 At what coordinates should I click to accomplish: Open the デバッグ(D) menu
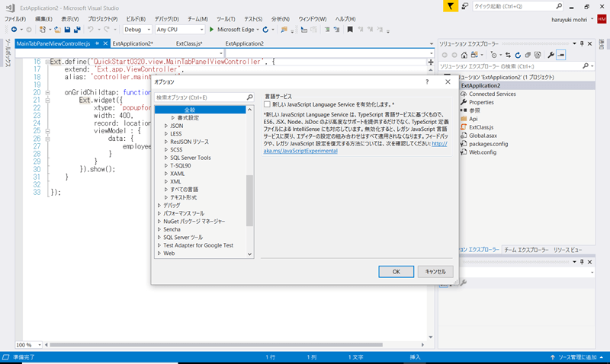[x=166, y=18]
